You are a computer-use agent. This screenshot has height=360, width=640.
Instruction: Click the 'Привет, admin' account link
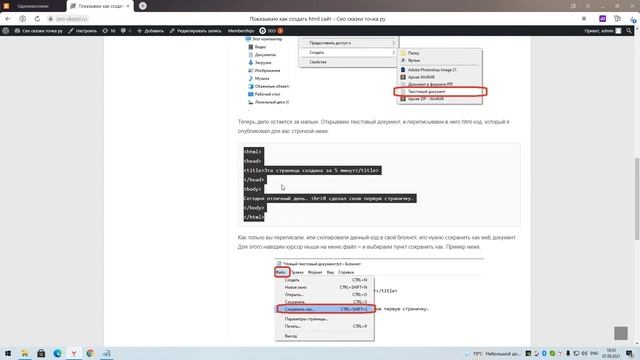click(x=602, y=31)
